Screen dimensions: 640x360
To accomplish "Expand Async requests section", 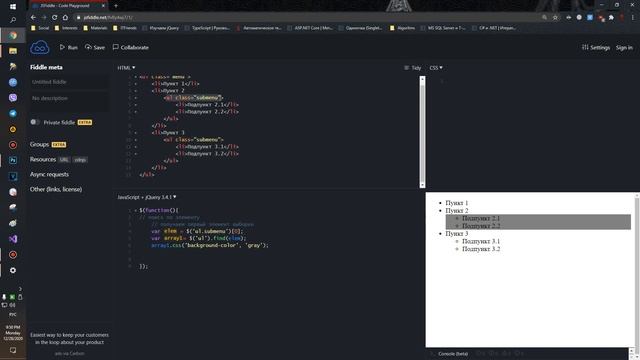I will [49, 174].
